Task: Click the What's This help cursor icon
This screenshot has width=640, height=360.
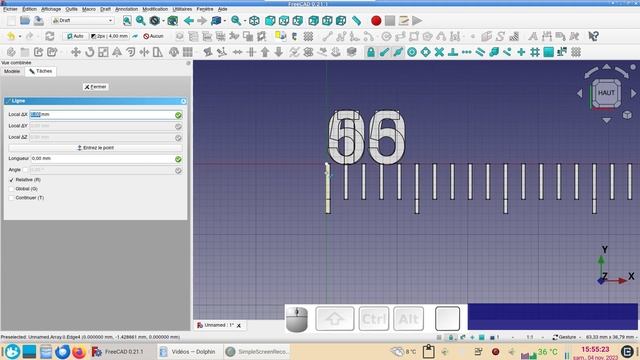Action: pos(593,36)
